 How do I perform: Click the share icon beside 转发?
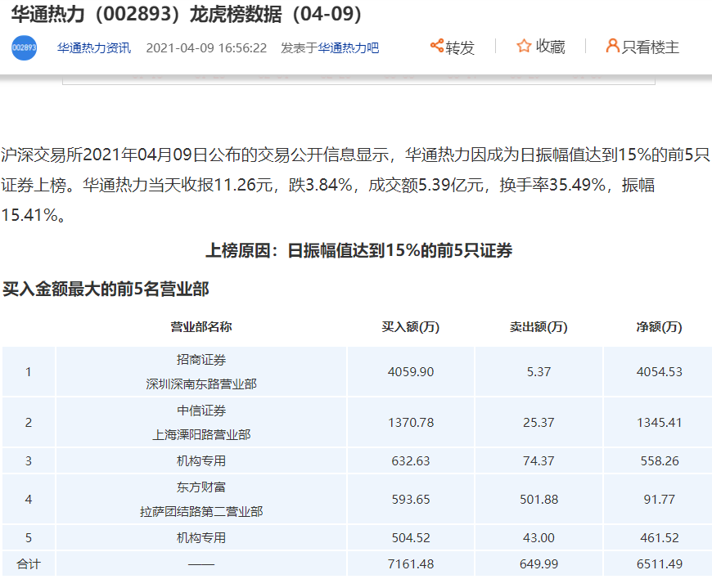pos(437,46)
